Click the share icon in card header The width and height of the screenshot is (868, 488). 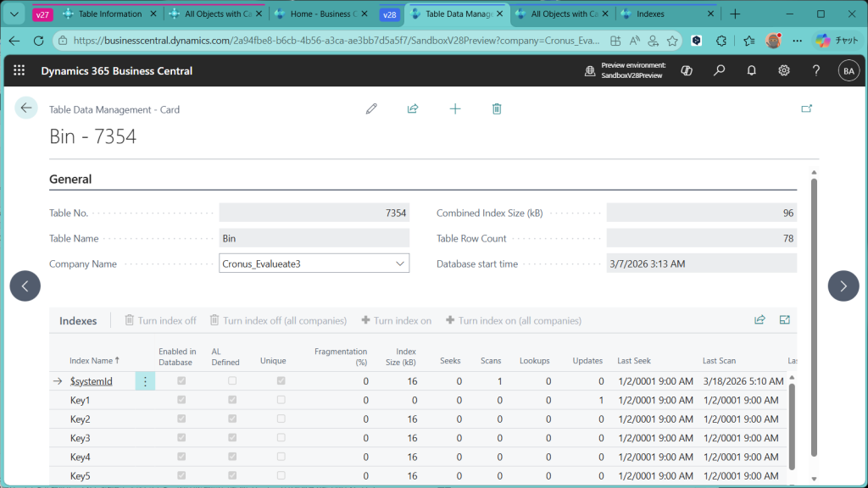413,108
